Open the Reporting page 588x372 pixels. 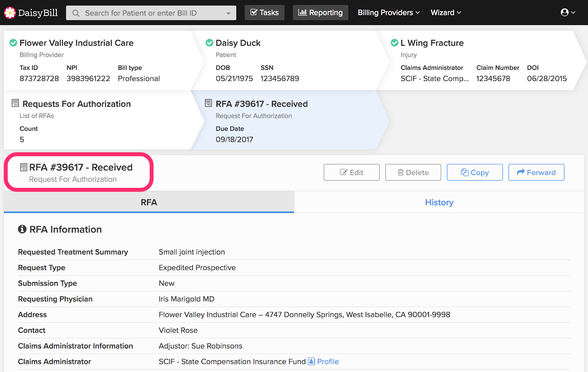point(320,12)
